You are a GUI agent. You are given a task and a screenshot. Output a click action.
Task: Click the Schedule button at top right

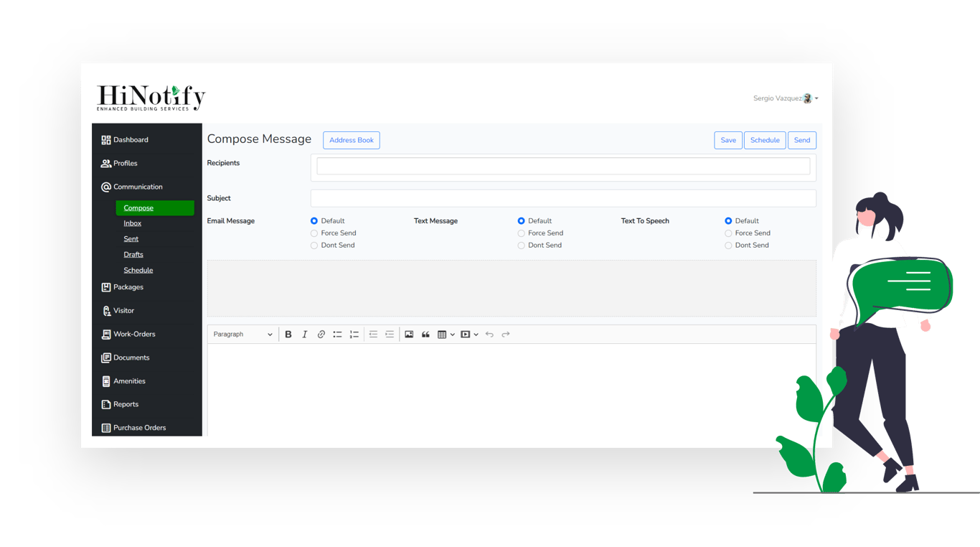tap(765, 140)
